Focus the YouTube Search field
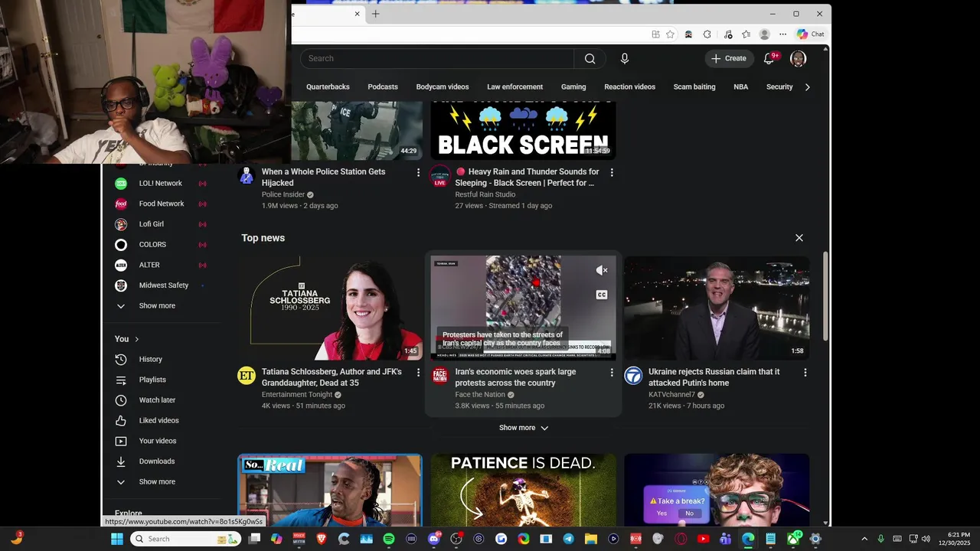This screenshot has height=551, width=980. pyautogui.click(x=437, y=58)
